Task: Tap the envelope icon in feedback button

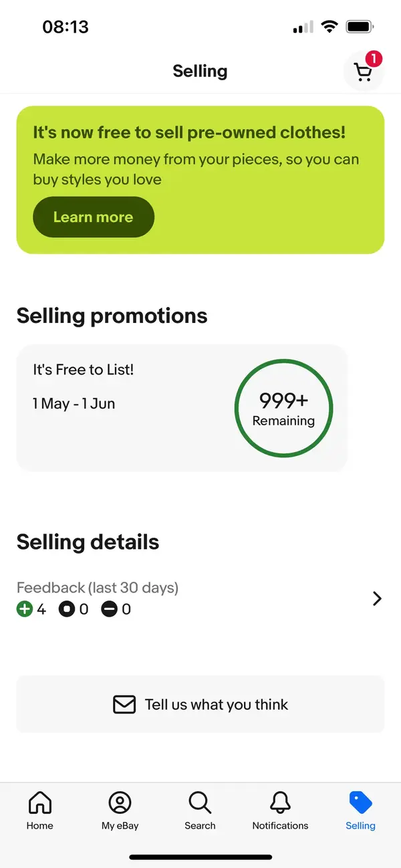Action: (124, 704)
